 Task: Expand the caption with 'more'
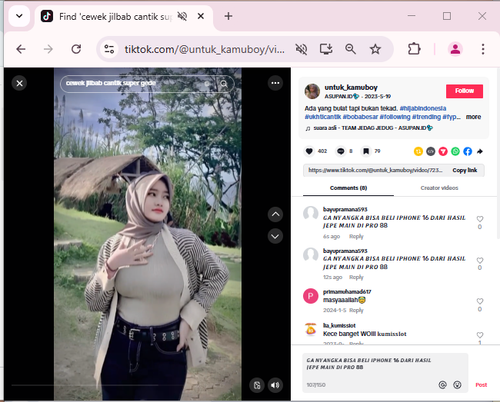pyautogui.click(x=473, y=117)
